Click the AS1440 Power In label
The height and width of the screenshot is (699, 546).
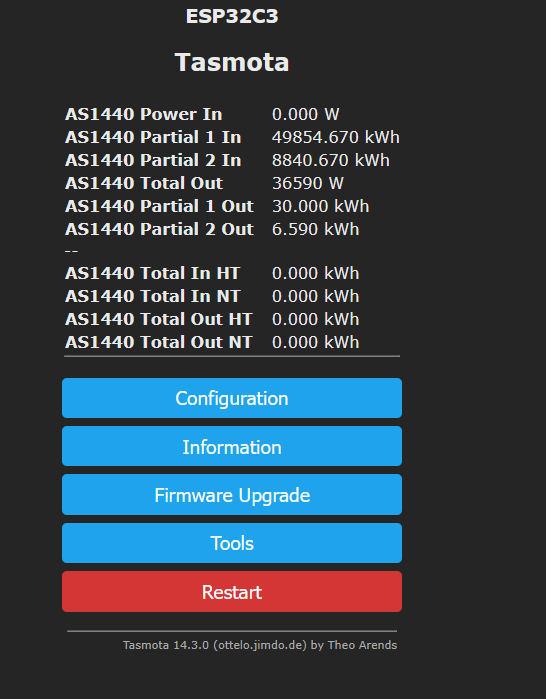pyautogui.click(x=144, y=114)
